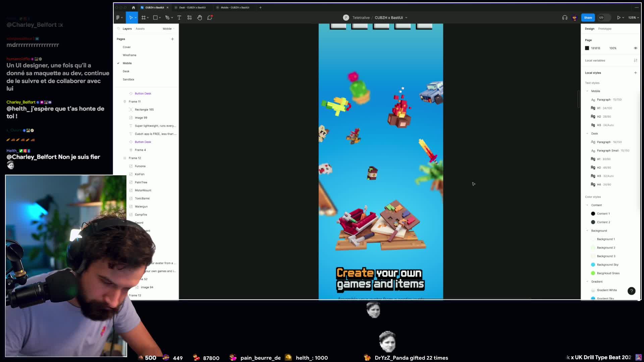Toggle page background visibility eye
The width and height of the screenshot is (644, 362).
635,48
